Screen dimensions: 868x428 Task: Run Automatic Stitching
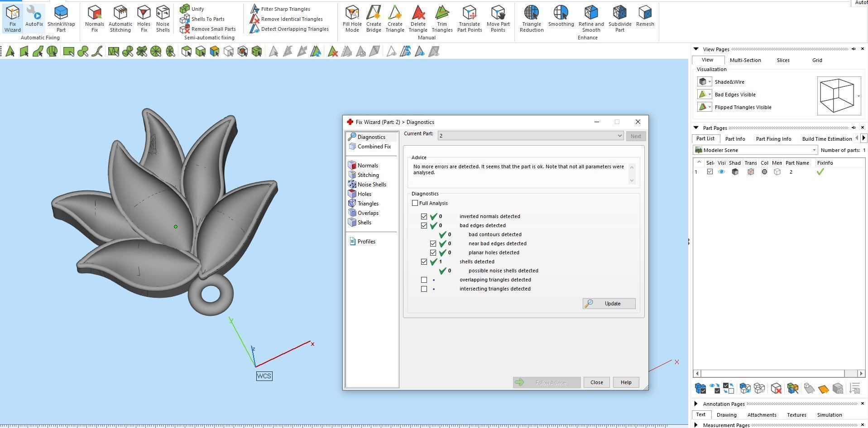point(120,19)
